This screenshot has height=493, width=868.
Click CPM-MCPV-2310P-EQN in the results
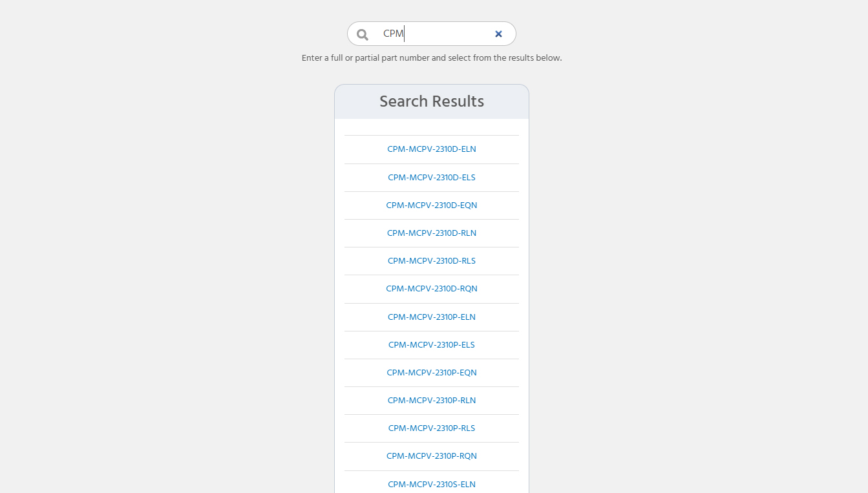(x=431, y=372)
